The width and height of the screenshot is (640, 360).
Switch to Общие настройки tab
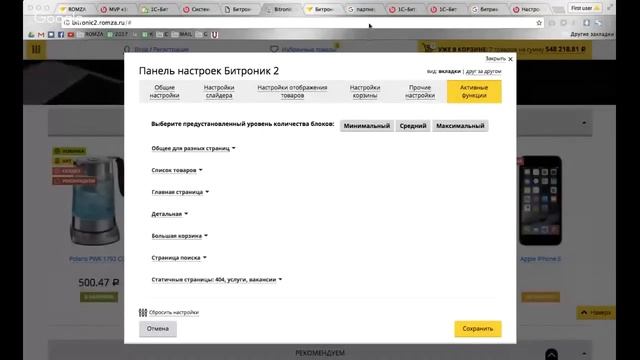pos(164,91)
